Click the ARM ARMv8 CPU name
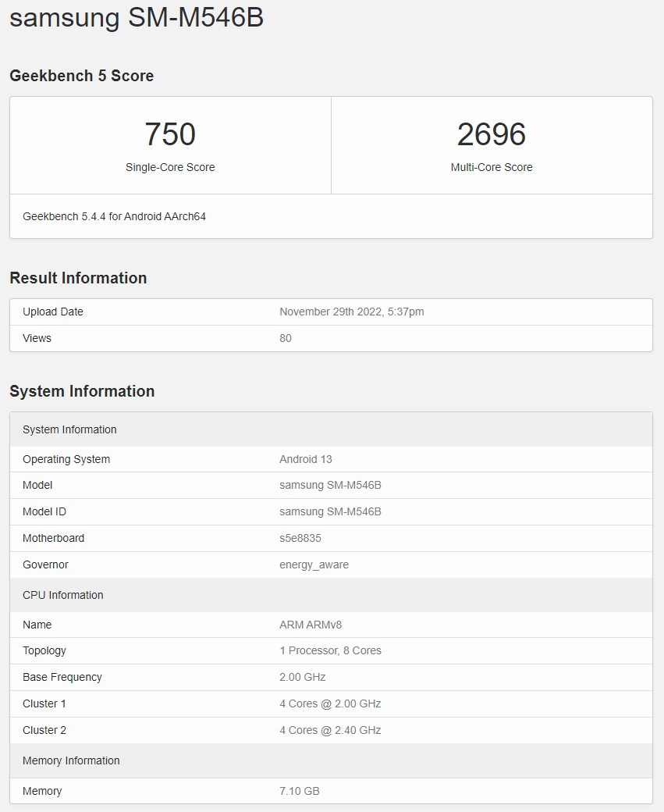This screenshot has width=664, height=812. pos(309,625)
